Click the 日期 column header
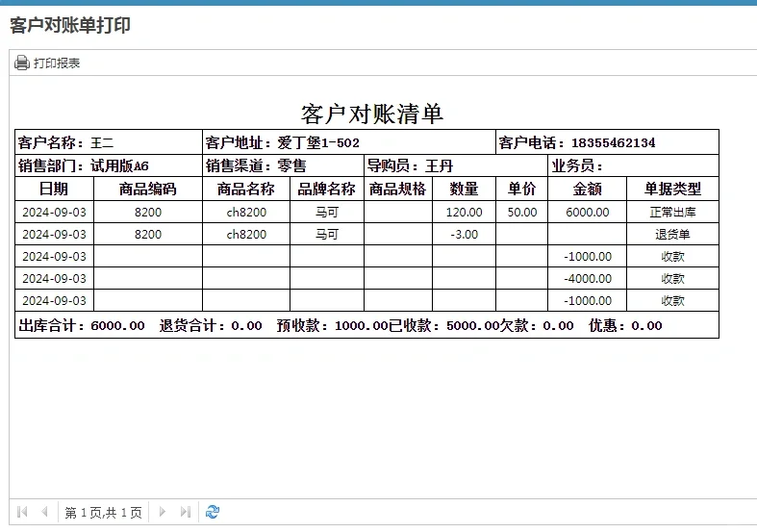The height and width of the screenshot is (532, 757). tap(54, 189)
